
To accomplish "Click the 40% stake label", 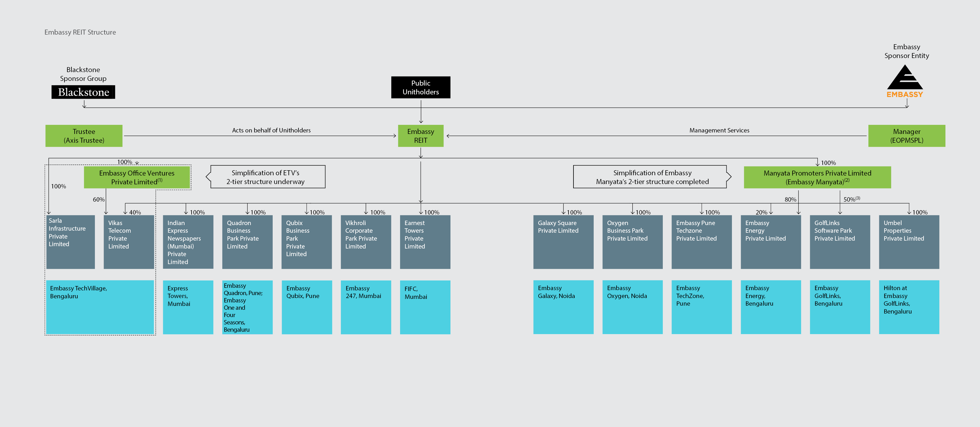I will click(x=135, y=212).
